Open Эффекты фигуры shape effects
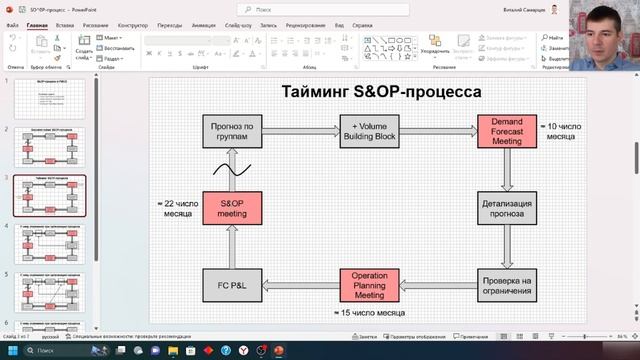 point(503,59)
